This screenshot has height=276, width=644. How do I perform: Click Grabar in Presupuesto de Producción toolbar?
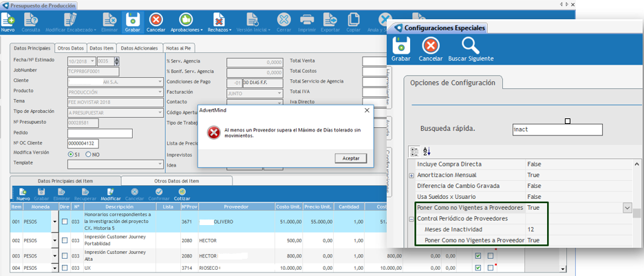pyautogui.click(x=132, y=21)
